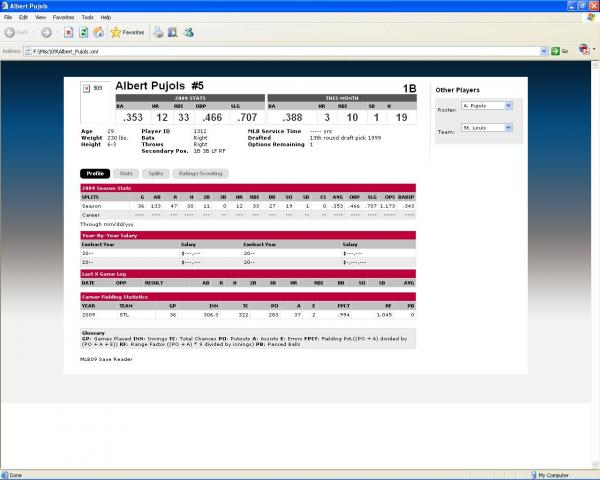Click inside the Address URL field
Viewport: 600px width, 480px height.
(285, 51)
